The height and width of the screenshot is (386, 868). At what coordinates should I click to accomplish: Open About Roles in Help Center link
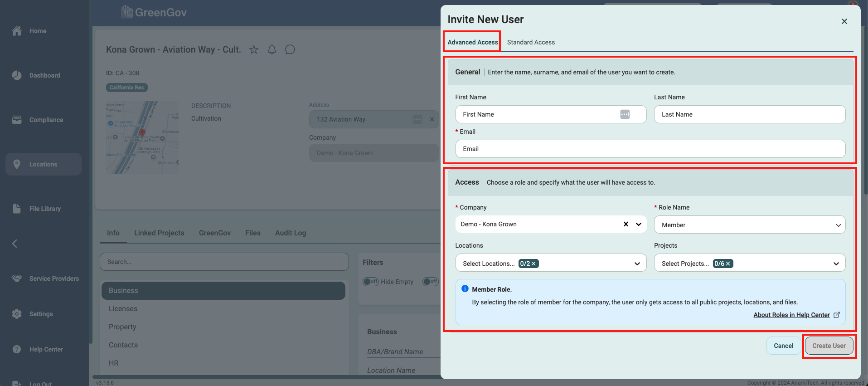point(791,315)
